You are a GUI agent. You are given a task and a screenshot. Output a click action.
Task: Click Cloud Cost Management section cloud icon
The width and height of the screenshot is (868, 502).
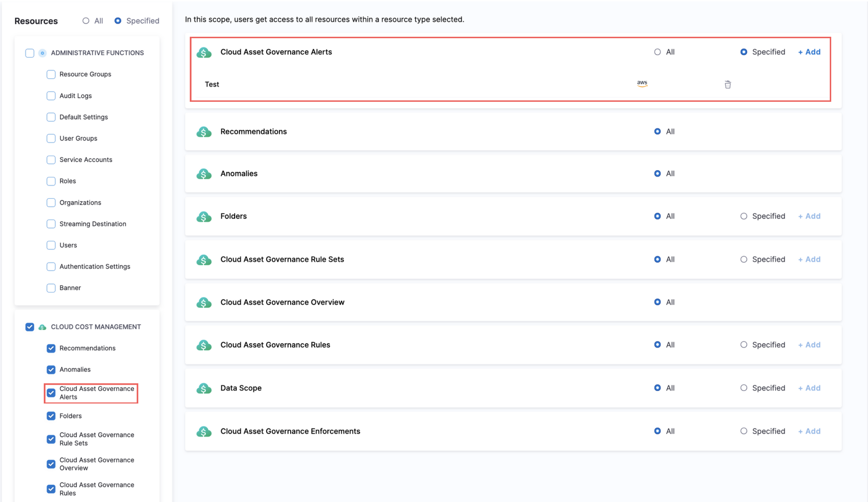pyautogui.click(x=43, y=327)
